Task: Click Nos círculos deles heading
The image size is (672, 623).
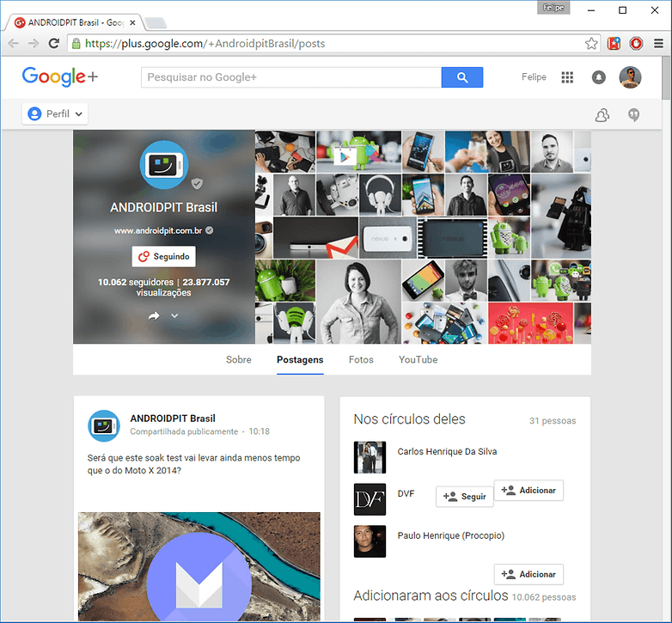Action: [409, 419]
